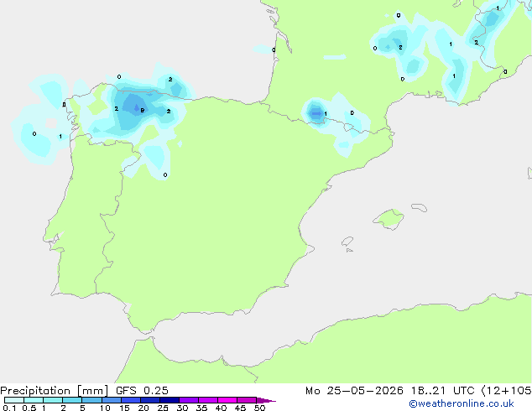This screenshot has height=411, width=532.
Task: Click the Menorca island outline on the map
Action: click(x=420, y=207)
